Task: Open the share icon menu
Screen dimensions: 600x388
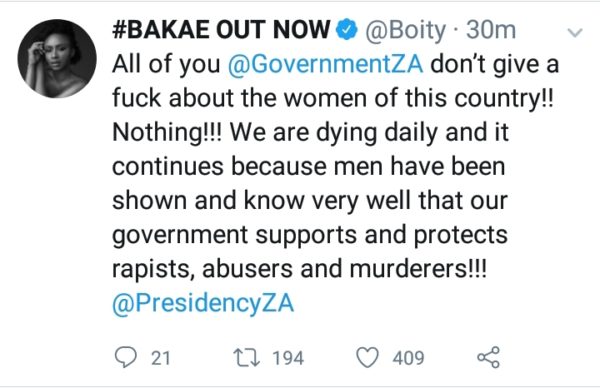Action: [488, 357]
